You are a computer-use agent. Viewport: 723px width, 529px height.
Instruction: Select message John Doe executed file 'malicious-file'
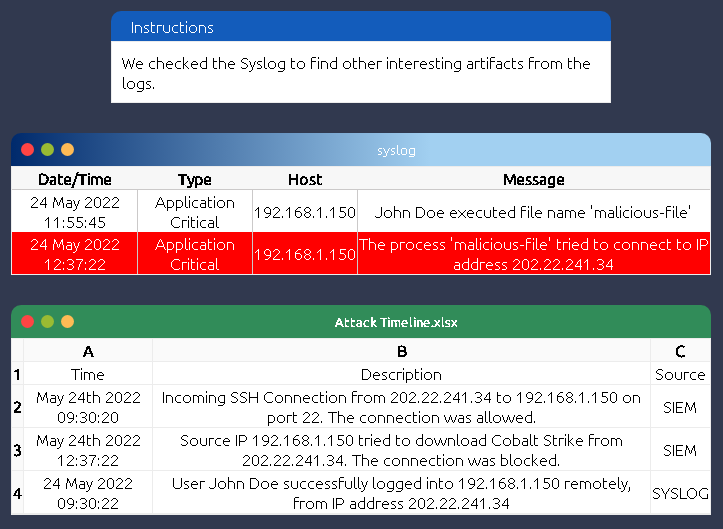click(533, 212)
